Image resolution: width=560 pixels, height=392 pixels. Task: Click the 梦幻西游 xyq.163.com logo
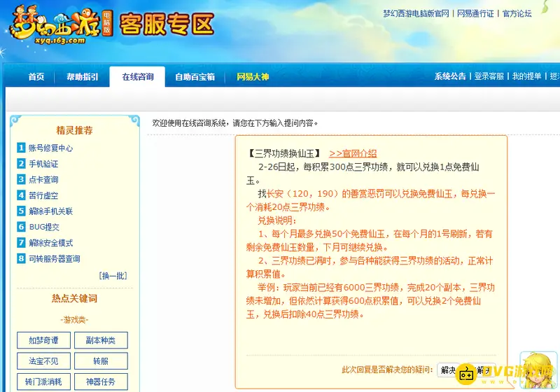[x=61, y=25]
